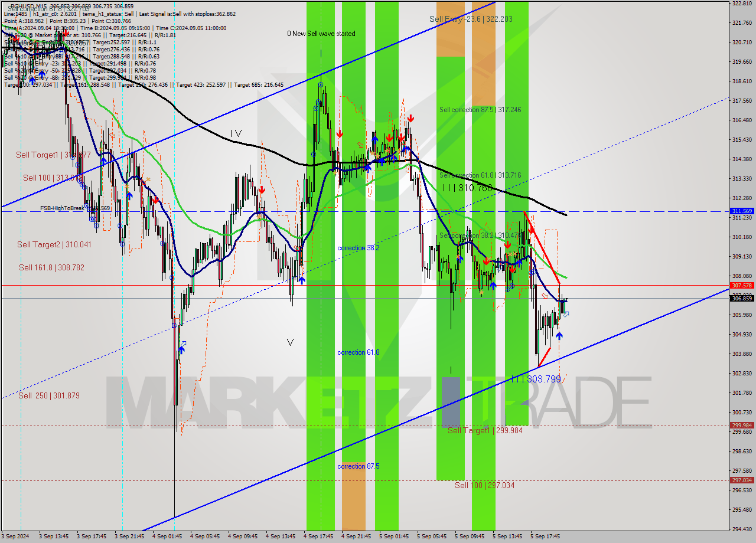Select the '3 Sep 21:45' time axis label

pyautogui.click(x=129, y=537)
